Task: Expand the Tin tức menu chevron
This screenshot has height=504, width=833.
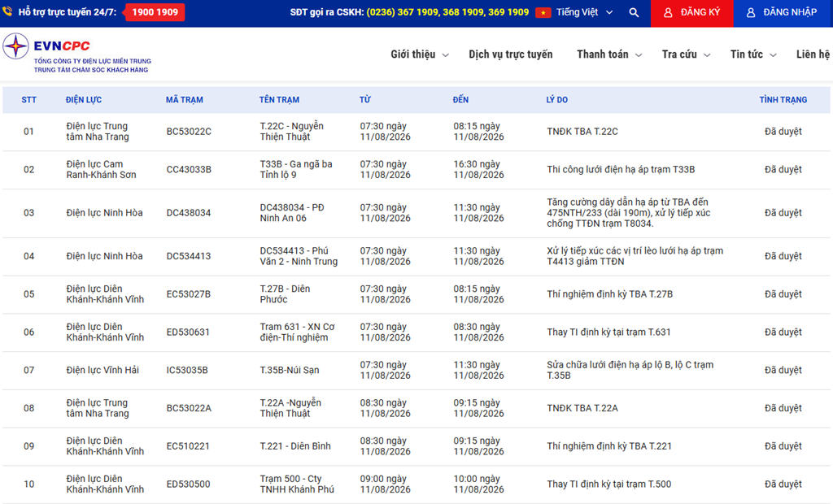Action: [773, 55]
